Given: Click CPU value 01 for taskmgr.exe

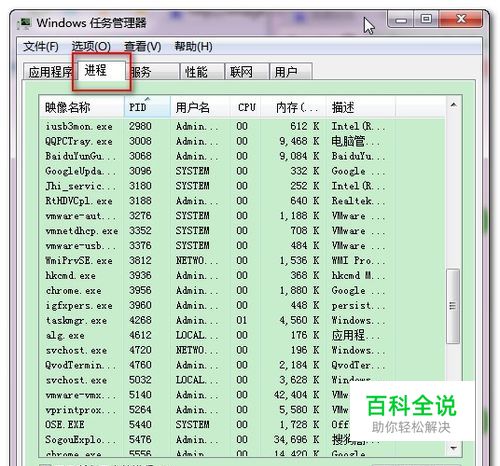Looking at the screenshot, I should click(242, 320).
